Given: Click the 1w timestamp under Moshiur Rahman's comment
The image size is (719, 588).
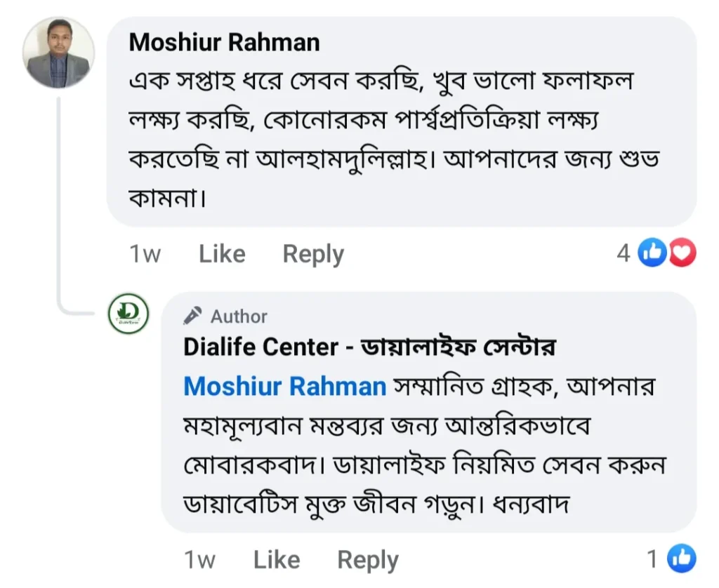Looking at the screenshot, I should (x=145, y=254).
